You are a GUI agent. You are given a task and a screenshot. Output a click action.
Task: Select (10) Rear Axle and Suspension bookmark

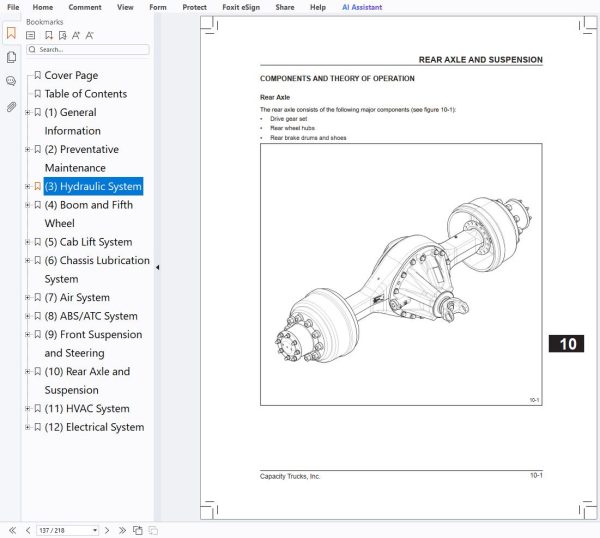pyautogui.click(x=87, y=381)
